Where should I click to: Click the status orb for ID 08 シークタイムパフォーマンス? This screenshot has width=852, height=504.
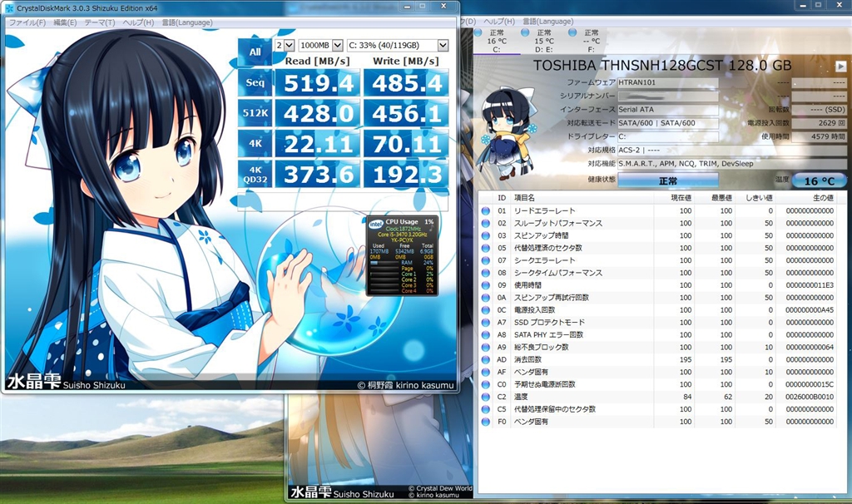pos(486,273)
